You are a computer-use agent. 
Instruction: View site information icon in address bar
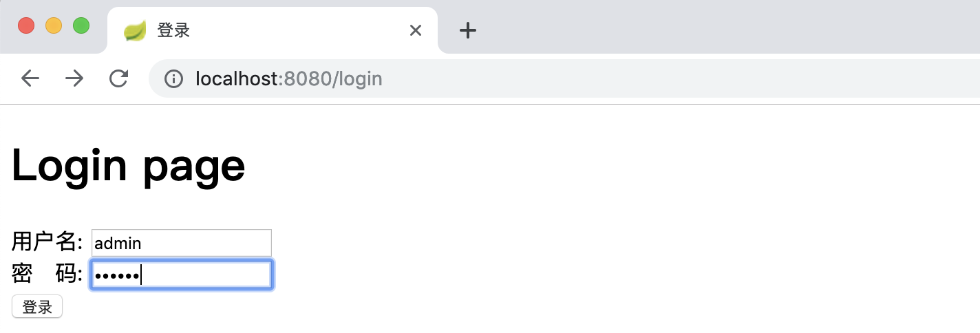(x=173, y=79)
